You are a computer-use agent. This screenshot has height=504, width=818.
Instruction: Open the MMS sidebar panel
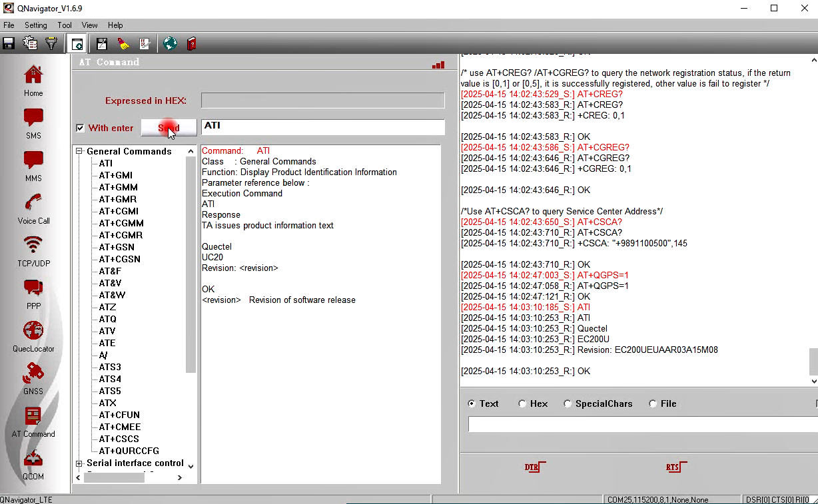pos(33,166)
